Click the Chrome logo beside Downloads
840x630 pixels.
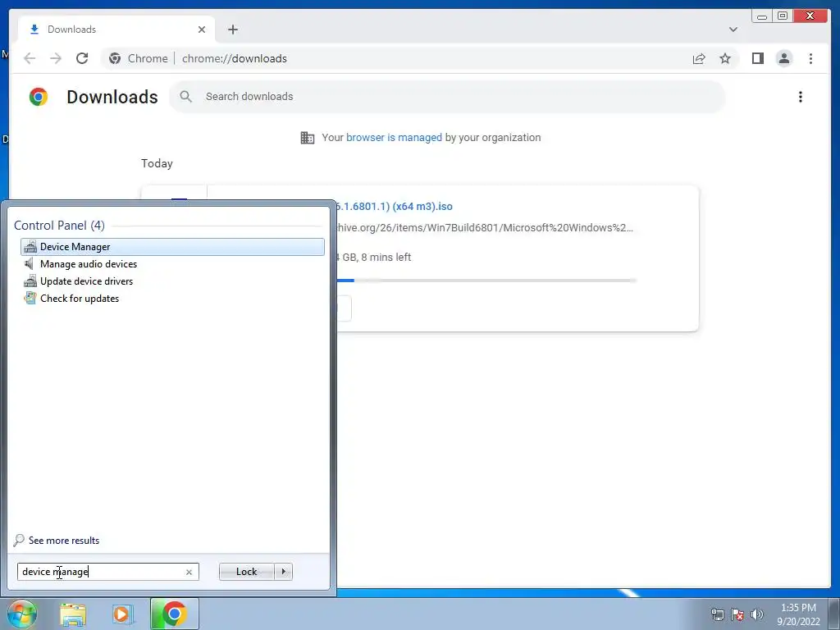tap(39, 97)
